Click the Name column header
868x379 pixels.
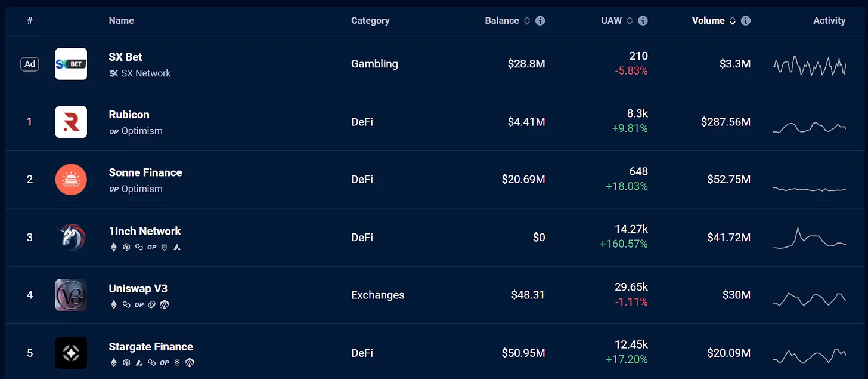tap(122, 20)
